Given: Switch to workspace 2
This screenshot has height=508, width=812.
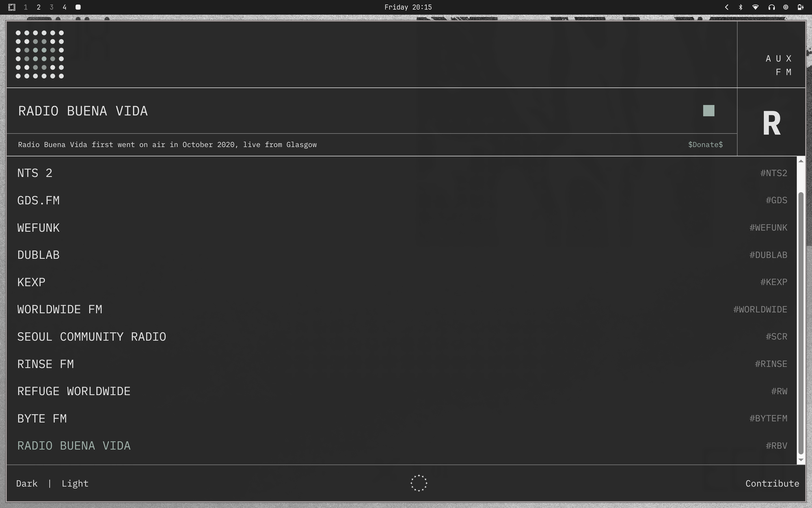Looking at the screenshot, I should pos(39,7).
